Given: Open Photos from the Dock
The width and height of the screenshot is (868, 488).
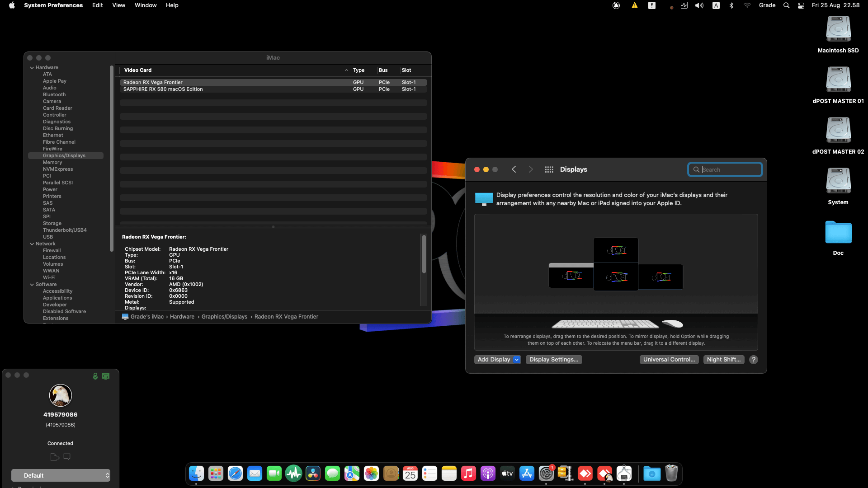Looking at the screenshot, I should [x=371, y=473].
